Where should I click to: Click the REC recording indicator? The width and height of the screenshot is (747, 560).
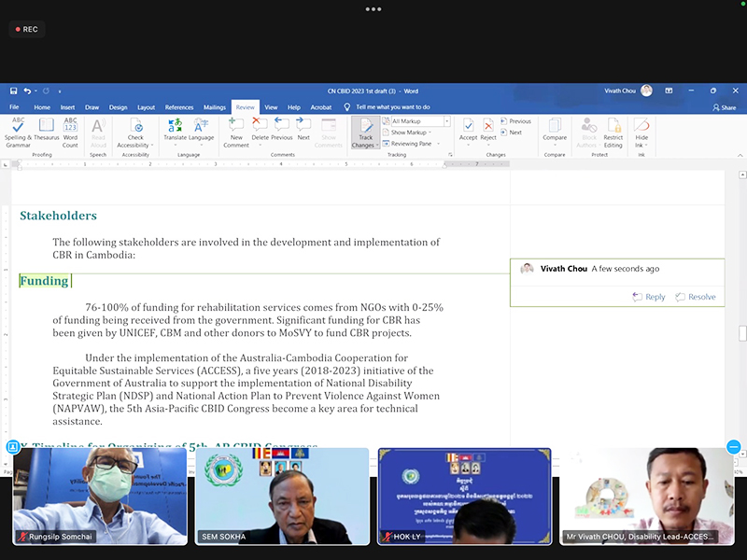tap(27, 29)
